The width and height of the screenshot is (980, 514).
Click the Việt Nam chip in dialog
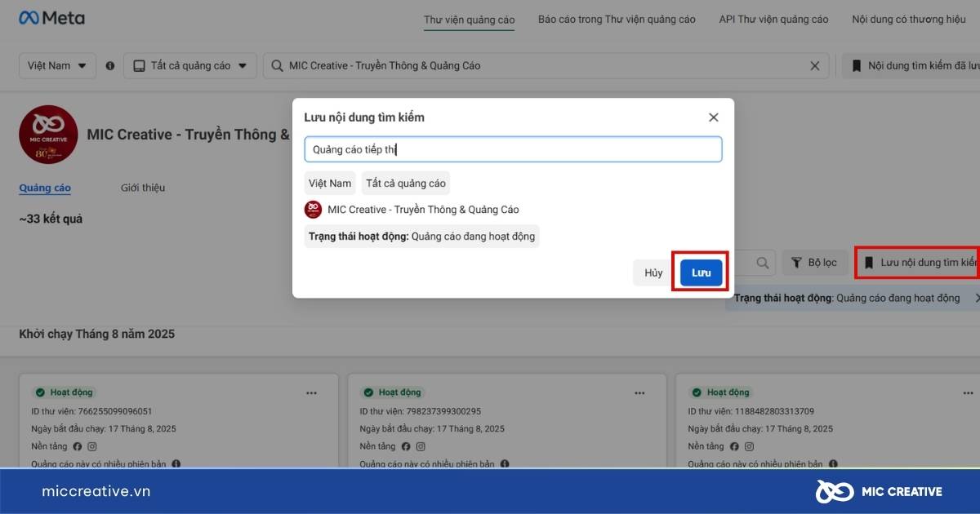(x=330, y=183)
